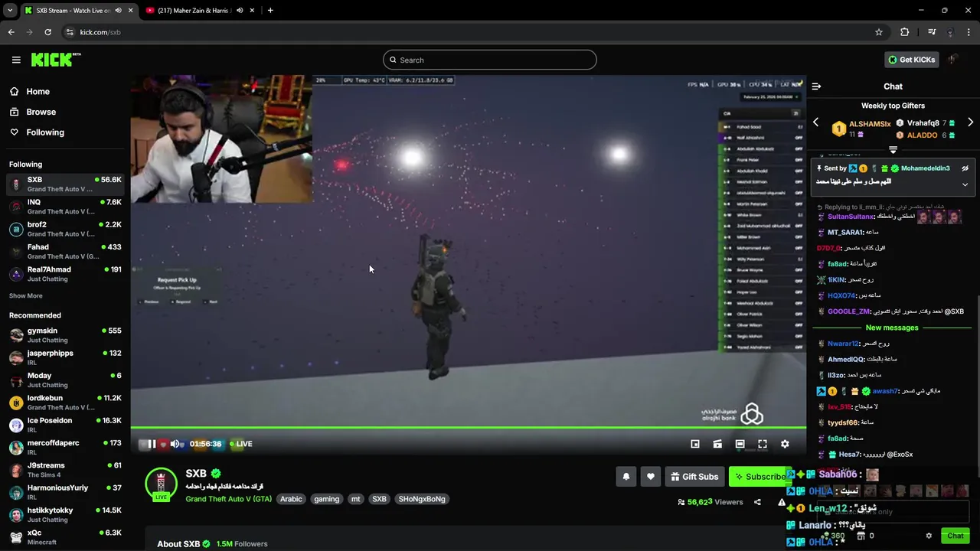Mute the stream volume
The width and height of the screenshot is (980, 551).
click(x=175, y=444)
